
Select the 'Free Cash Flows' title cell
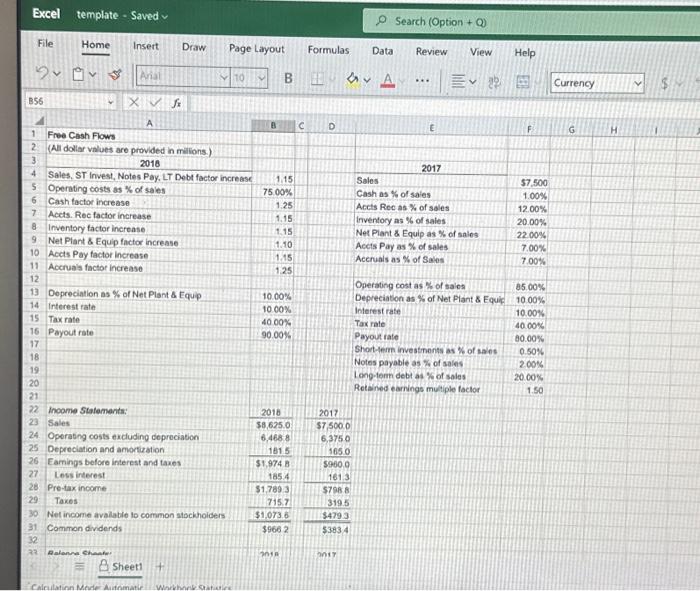coord(149,135)
